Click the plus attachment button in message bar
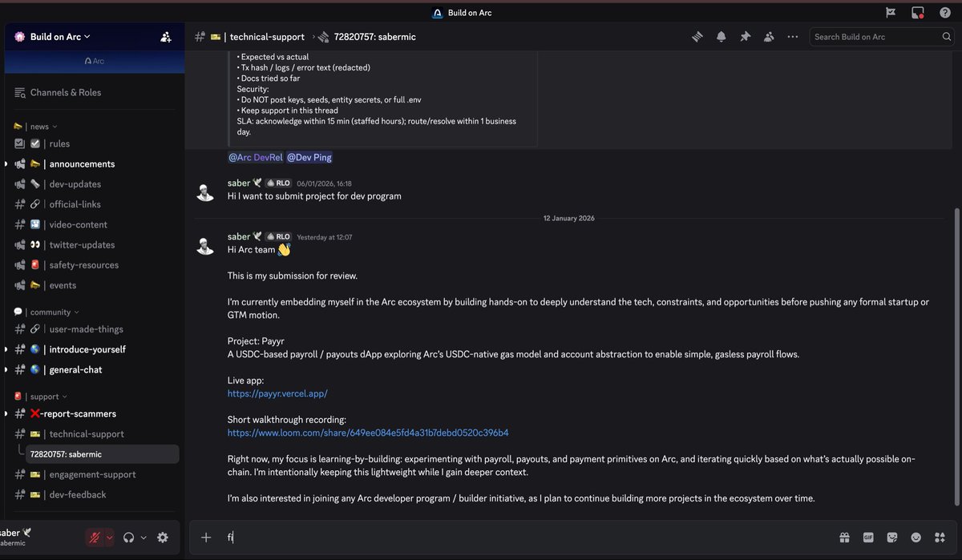 [206, 538]
